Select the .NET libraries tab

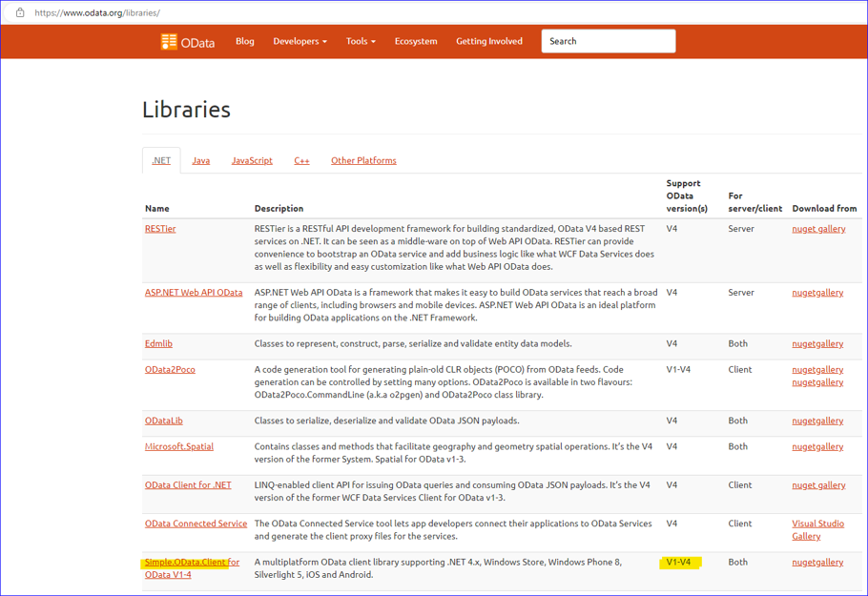(161, 160)
